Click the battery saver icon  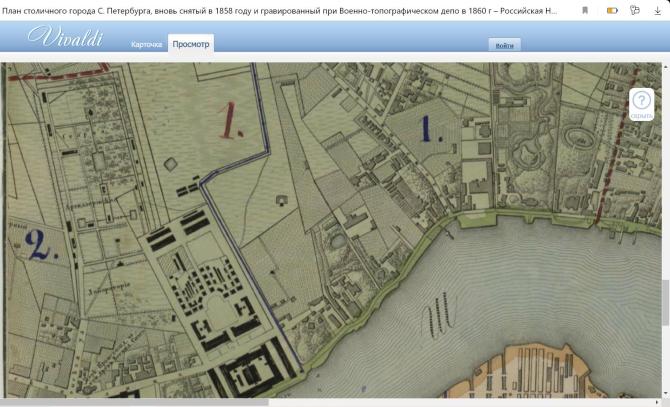pos(612,10)
